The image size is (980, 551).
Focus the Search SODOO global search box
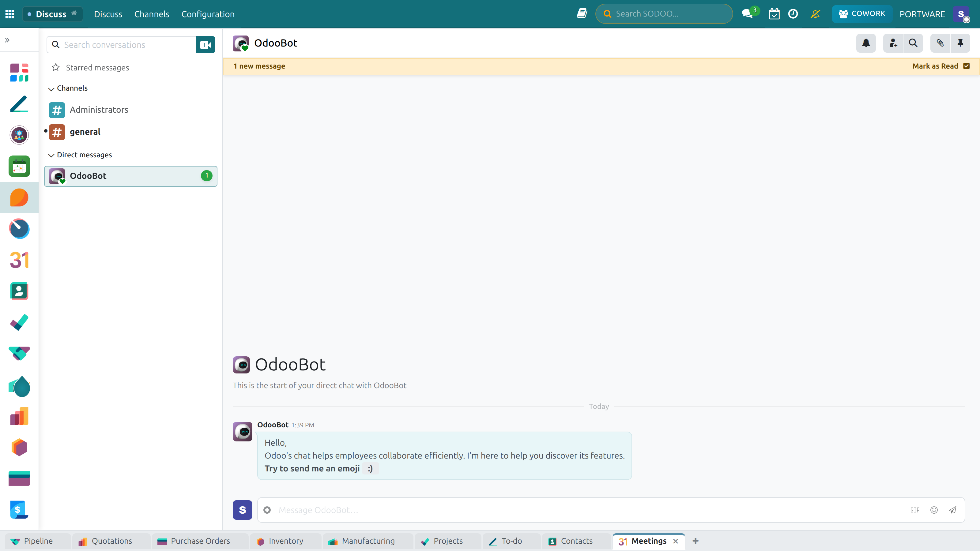[x=664, y=14]
